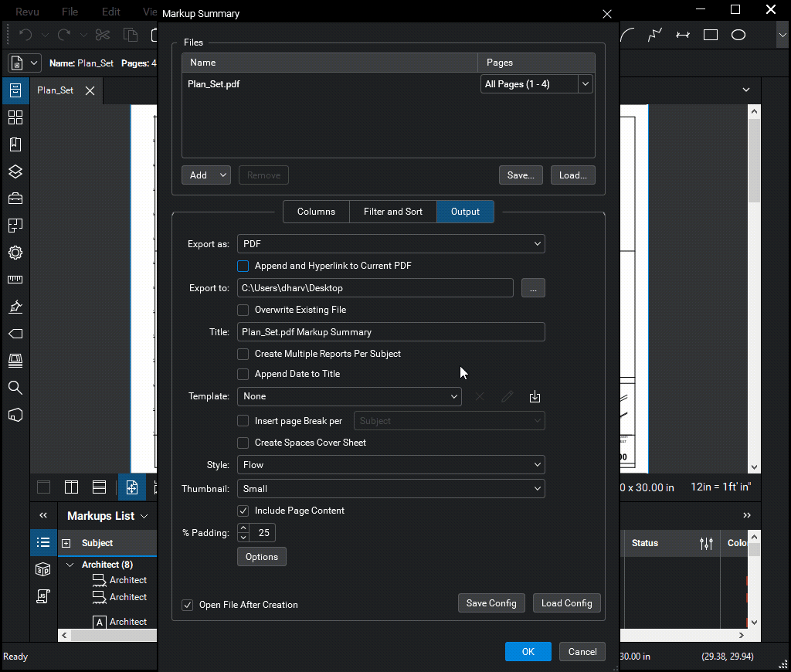
Task: Open the All Pages selection dropdown
Action: pos(585,83)
